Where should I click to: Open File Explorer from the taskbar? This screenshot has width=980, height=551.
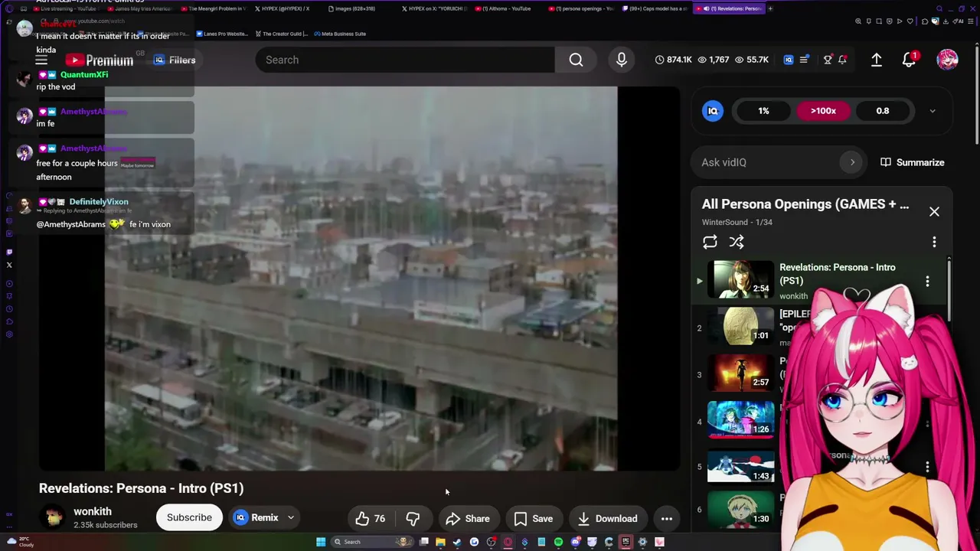tap(440, 542)
